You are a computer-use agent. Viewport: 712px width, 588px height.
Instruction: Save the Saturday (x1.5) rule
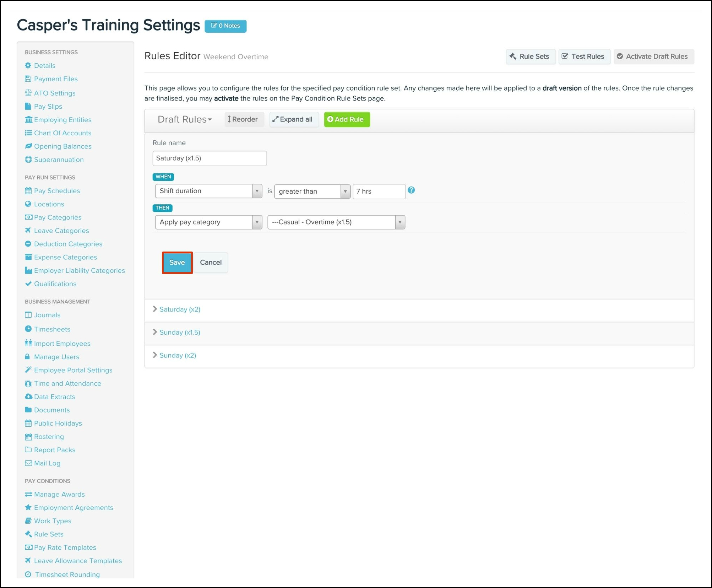pyautogui.click(x=177, y=263)
